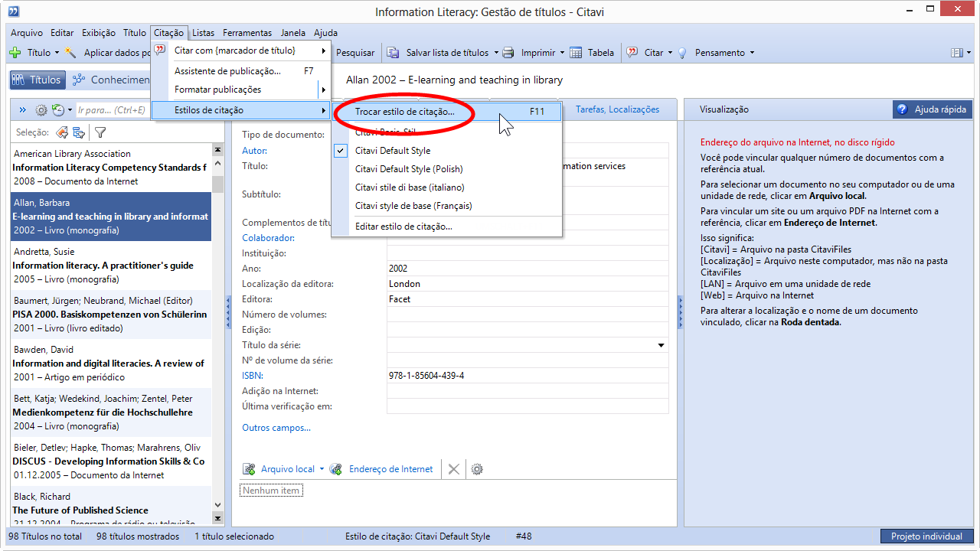This screenshot has width=980, height=551.
Task: Click the funnel filter icon
Action: 100,132
